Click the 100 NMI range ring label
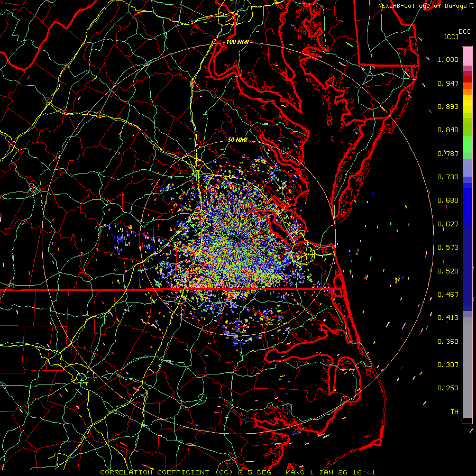 [x=237, y=42]
